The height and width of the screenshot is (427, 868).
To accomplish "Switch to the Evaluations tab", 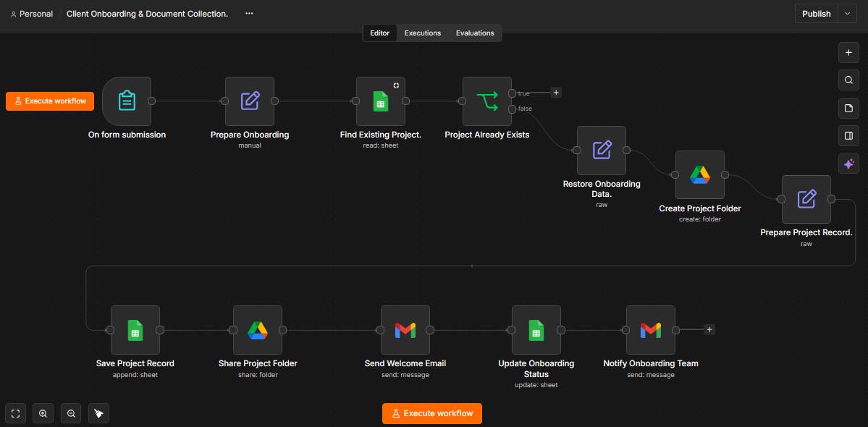I will tap(475, 33).
